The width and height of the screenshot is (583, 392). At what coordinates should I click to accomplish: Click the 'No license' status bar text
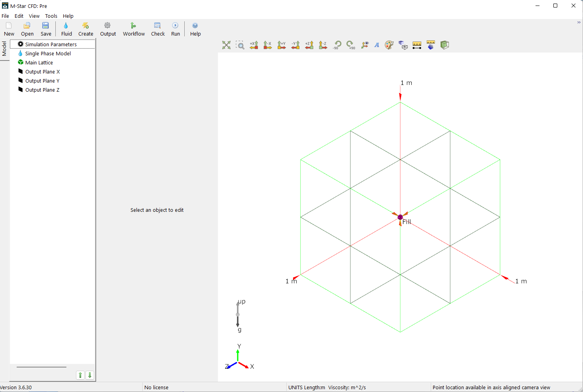[x=156, y=387]
